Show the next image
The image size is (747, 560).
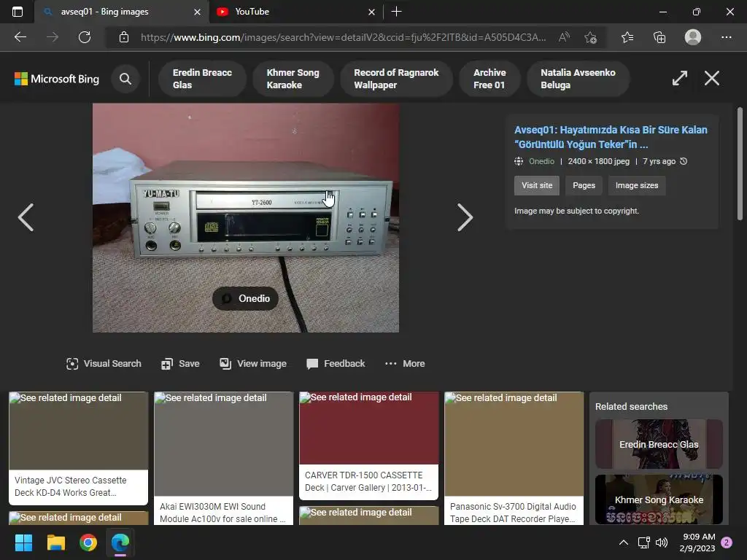[465, 217]
